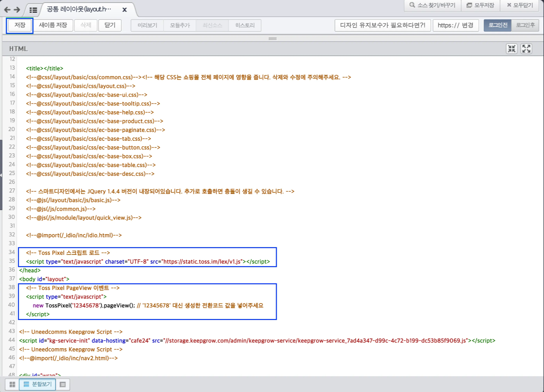Select 분할보기 split view

point(37,384)
